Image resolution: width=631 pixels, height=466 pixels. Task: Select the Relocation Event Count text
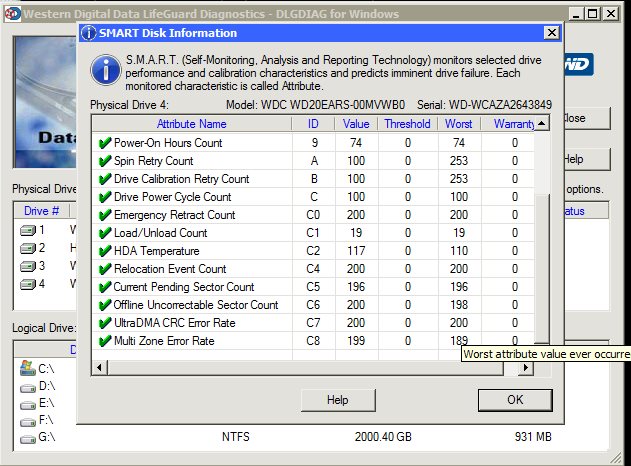[170, 269]
